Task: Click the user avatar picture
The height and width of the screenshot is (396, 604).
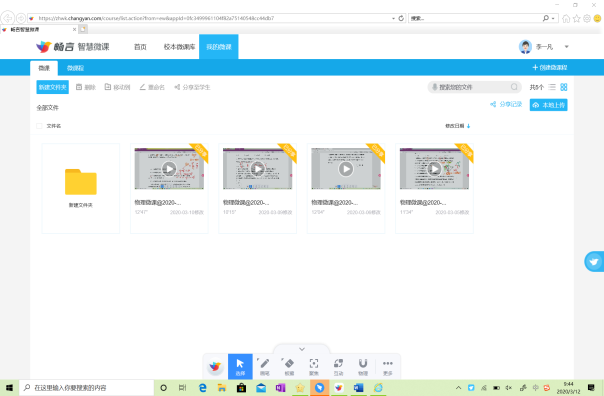Action: tap(525, 47)
